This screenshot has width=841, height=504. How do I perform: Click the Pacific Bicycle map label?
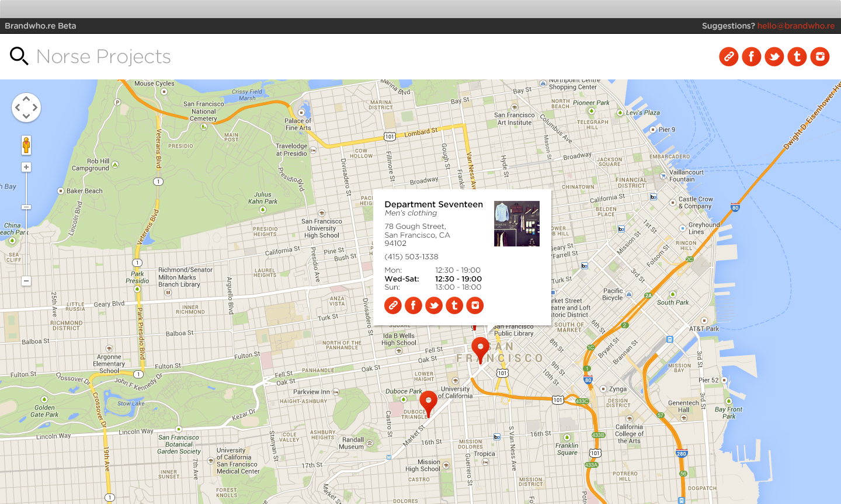point(613,294)
